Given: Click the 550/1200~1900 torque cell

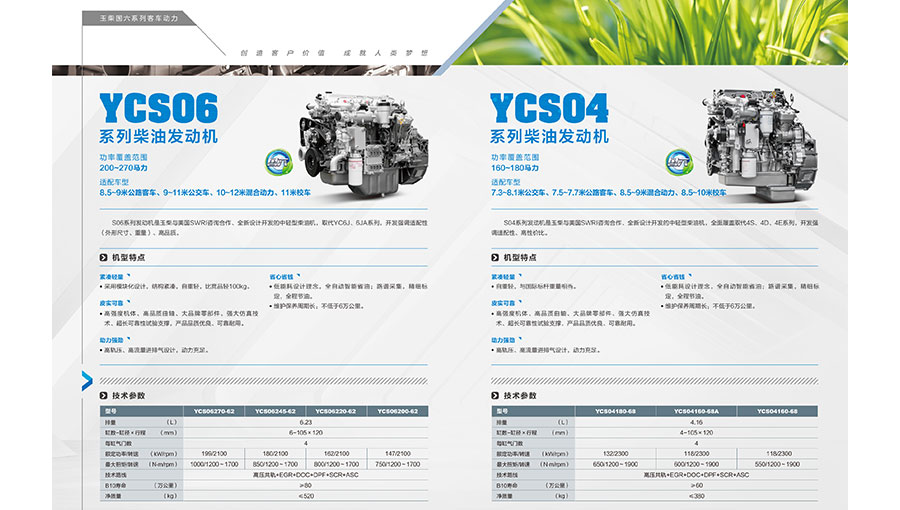Looking at the screenshot, I should pos(778,464).
